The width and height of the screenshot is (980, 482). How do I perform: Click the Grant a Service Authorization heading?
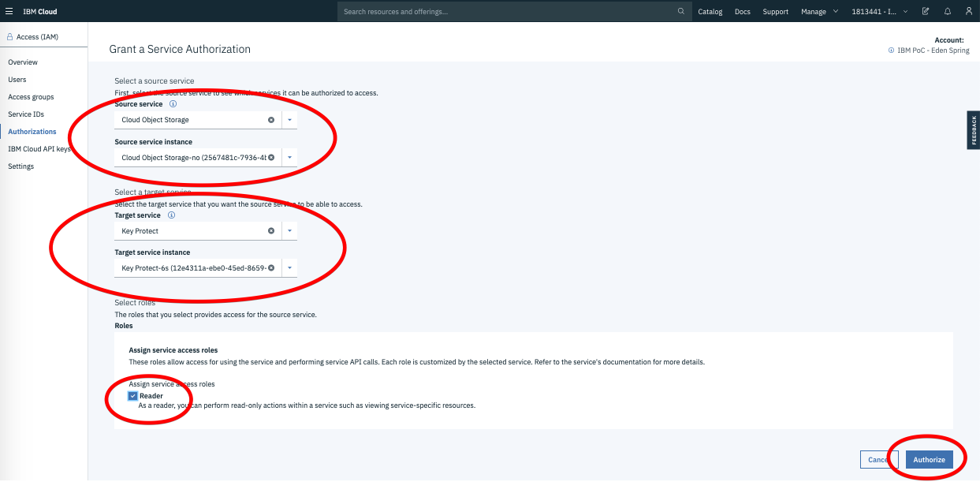pyautogui.click(x=180, y=49)
